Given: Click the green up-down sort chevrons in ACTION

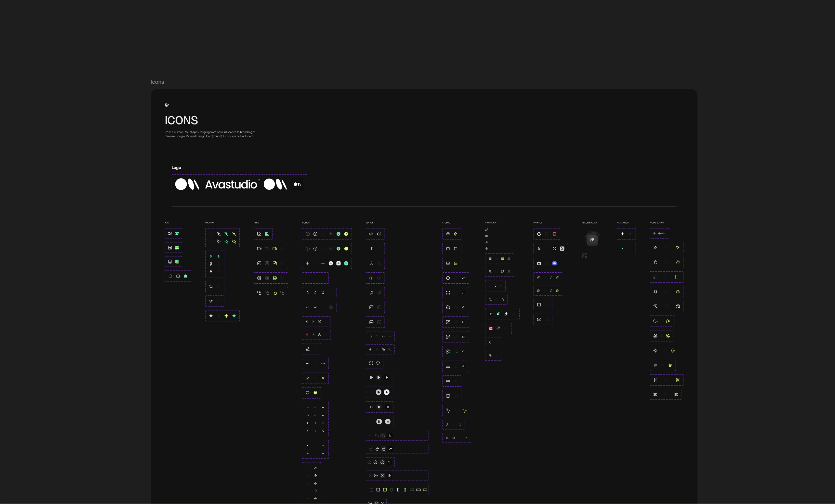Looking at the screenshot, I should coord(323,293).
